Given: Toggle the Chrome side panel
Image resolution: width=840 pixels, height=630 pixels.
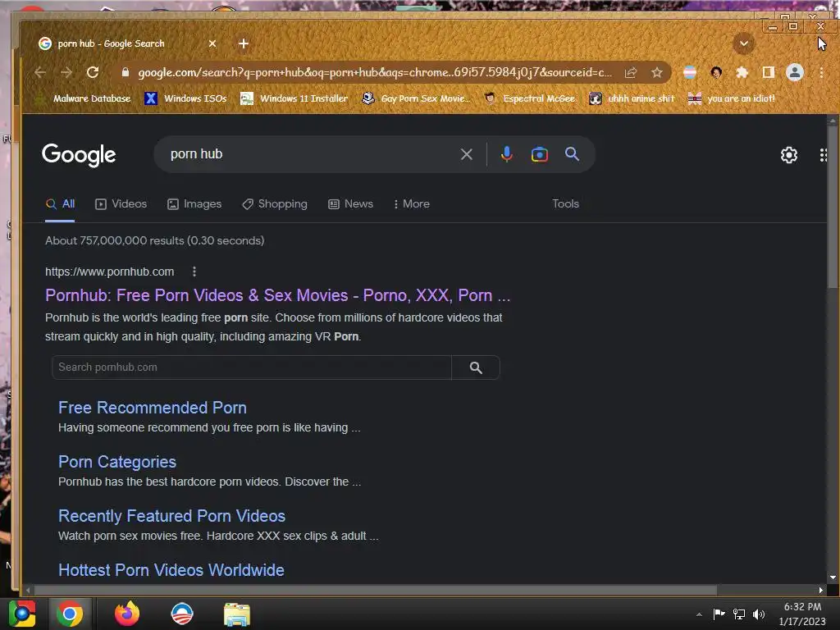Looking at the screenshot, I should [768, 72].
